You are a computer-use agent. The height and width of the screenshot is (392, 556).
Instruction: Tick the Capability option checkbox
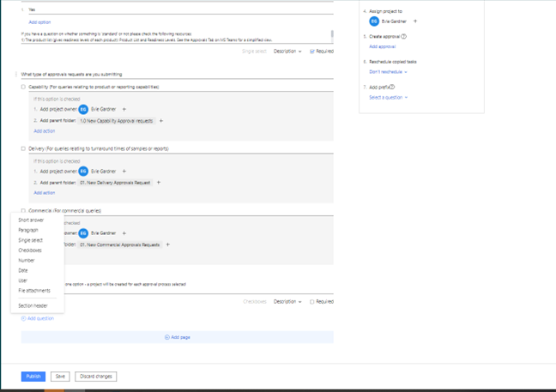pos(23,87)
